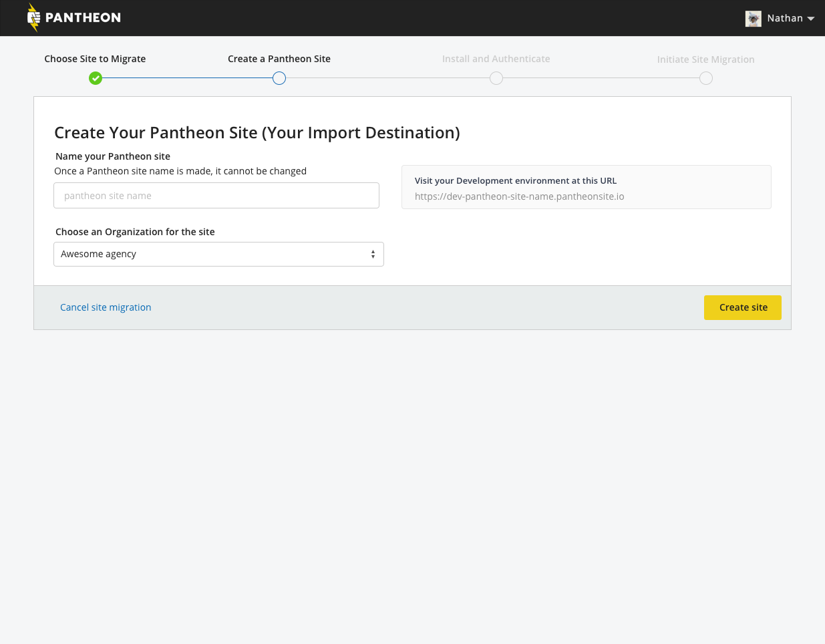Select Create a Pantheon Site step label
The image size is (825, 644).
279,59
